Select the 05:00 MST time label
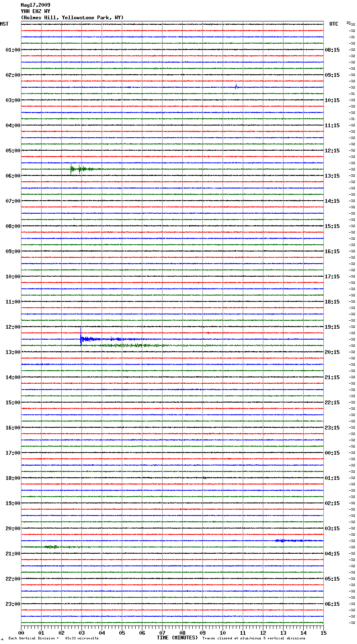Image resolution: width=357 pixels, height=644 pixels. tap(13, 151)
